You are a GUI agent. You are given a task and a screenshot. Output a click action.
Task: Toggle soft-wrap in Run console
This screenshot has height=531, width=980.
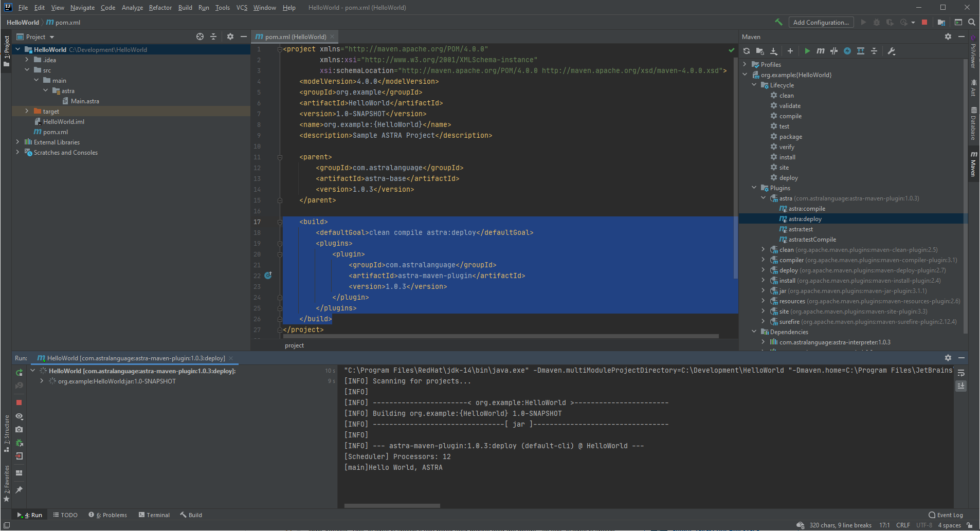tap(961, 373)
